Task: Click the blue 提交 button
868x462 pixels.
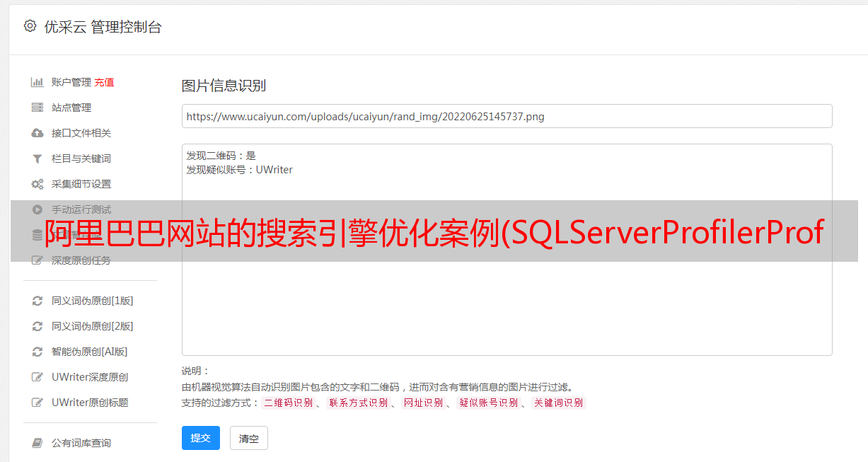Action: (201, 438)
